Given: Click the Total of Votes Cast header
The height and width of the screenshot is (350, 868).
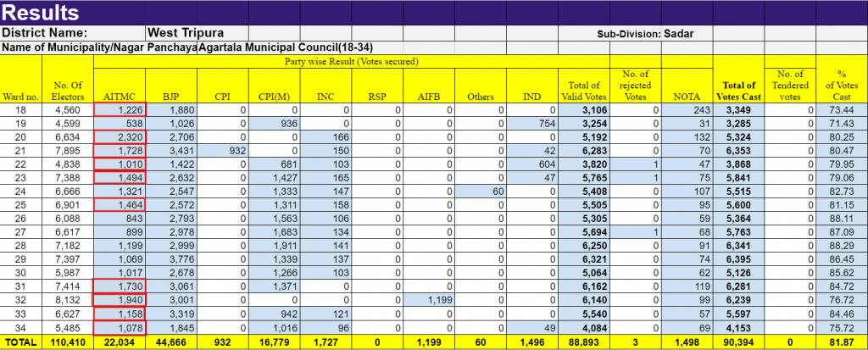Looking at the screenshot, I should [x=738, y=79].
